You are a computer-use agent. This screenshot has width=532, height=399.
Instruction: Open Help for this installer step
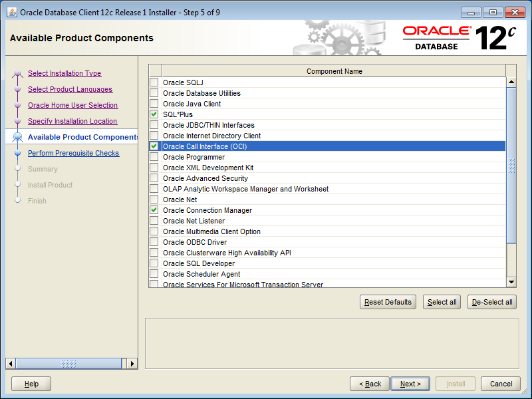coord(31,384)
